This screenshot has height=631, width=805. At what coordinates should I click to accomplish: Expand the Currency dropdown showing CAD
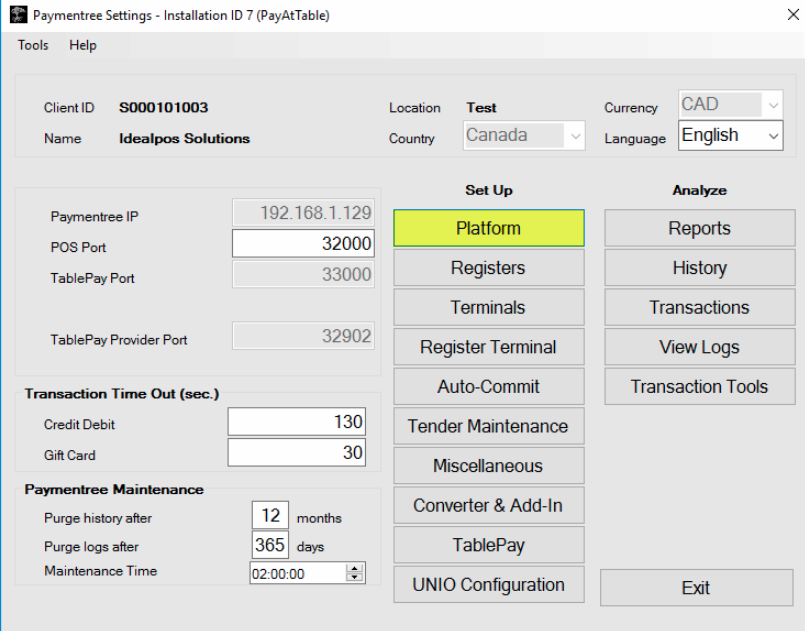(731, 105)
